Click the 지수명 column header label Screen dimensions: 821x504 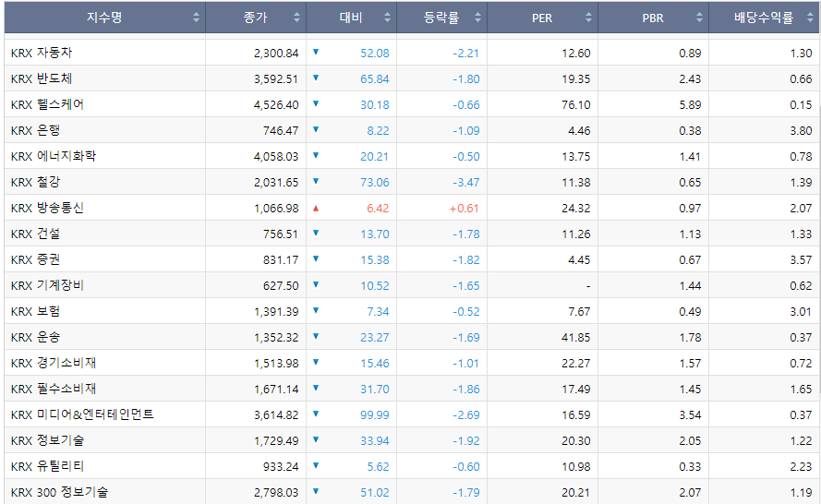(x=104, y=18)
